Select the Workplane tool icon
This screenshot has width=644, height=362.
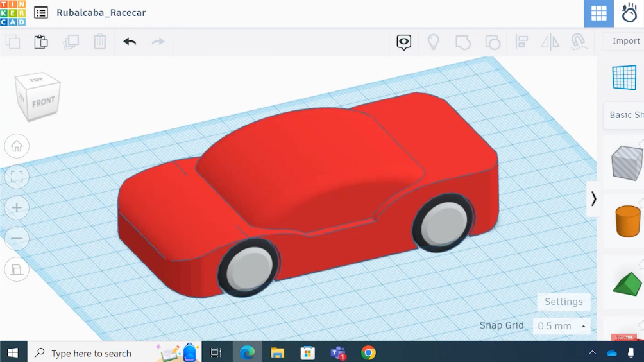(x=624, y=77)
